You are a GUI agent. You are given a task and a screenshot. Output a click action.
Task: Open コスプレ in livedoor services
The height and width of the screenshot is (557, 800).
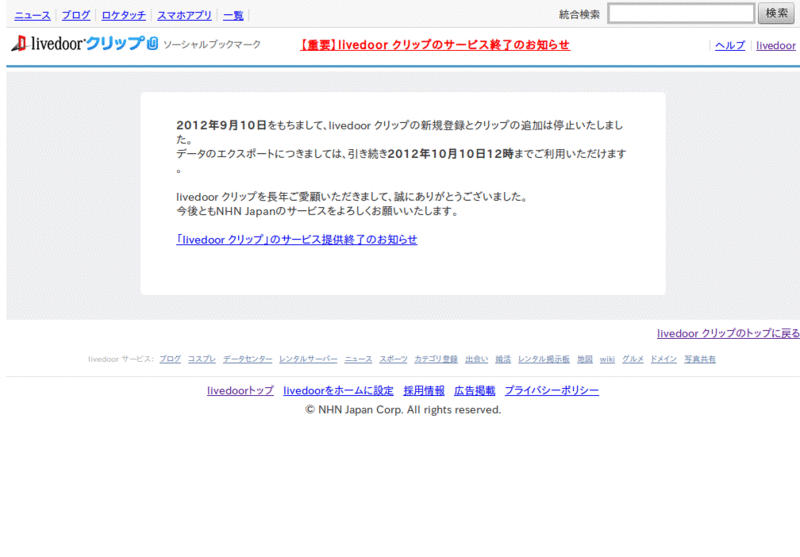202,359
